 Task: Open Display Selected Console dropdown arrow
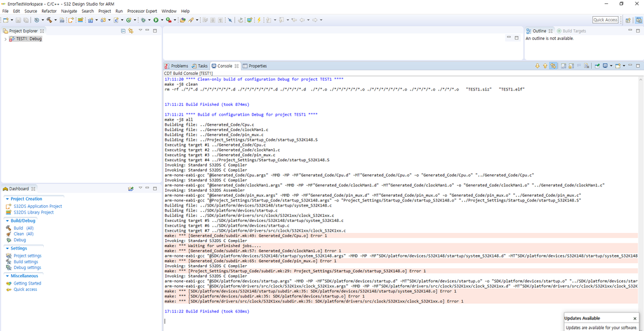[611, 65]
